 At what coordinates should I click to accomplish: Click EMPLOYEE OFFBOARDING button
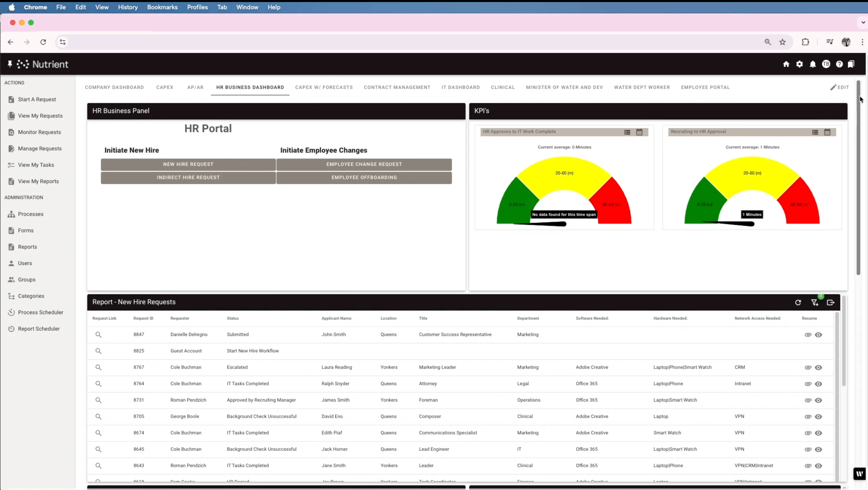[364, 177]
